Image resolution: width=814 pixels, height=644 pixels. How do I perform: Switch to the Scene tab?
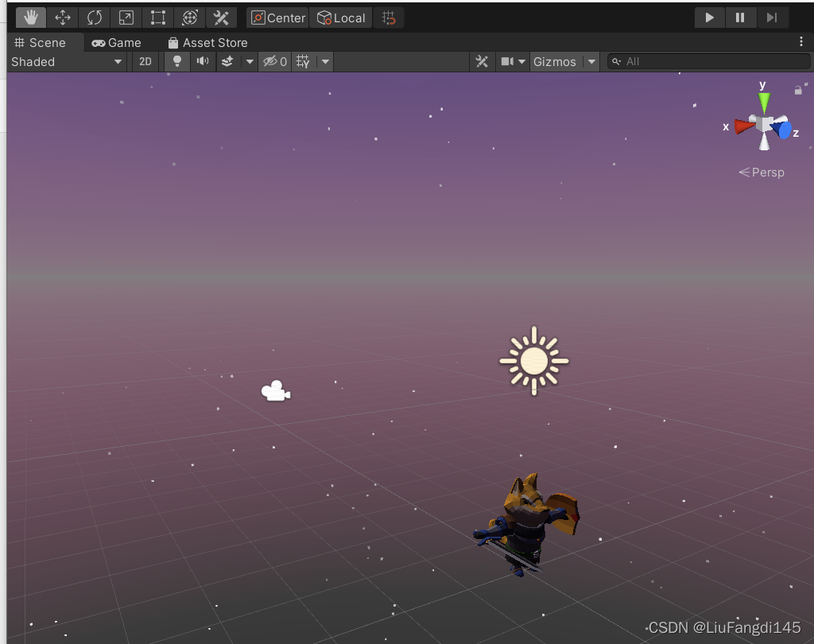point(41,43)
